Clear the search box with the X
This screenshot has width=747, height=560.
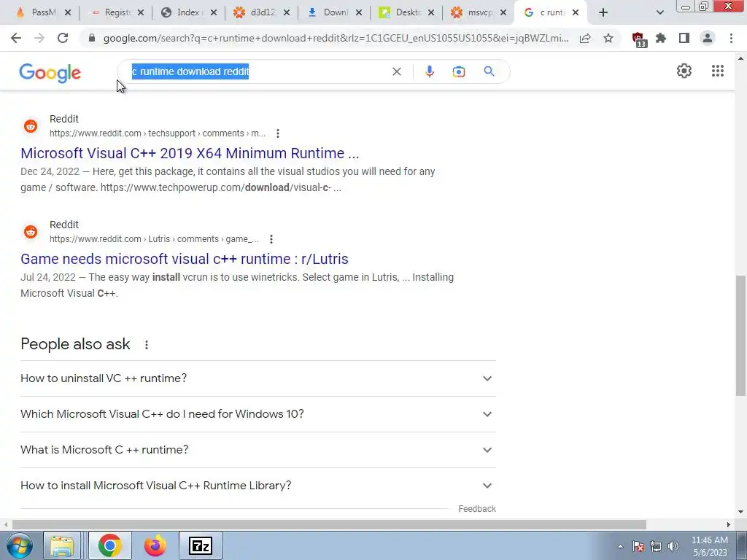point(396,71)
